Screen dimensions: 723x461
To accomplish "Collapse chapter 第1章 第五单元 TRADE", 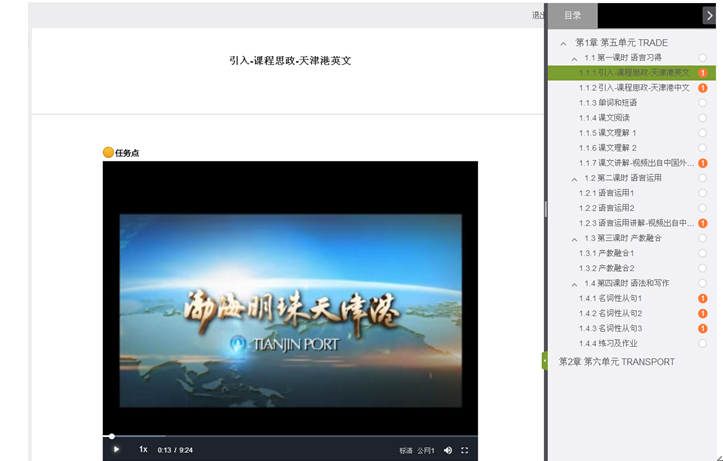I will click(x=563, y=43).
